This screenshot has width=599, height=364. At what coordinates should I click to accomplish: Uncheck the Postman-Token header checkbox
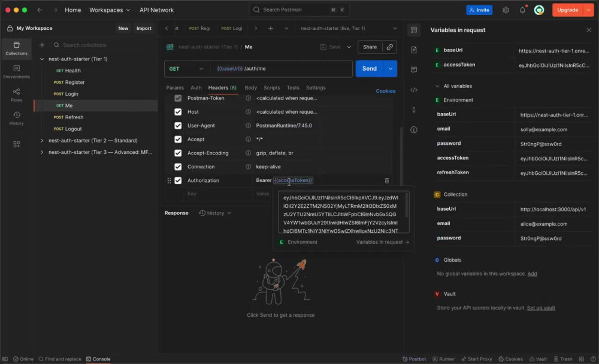click(x=178, y=98)
